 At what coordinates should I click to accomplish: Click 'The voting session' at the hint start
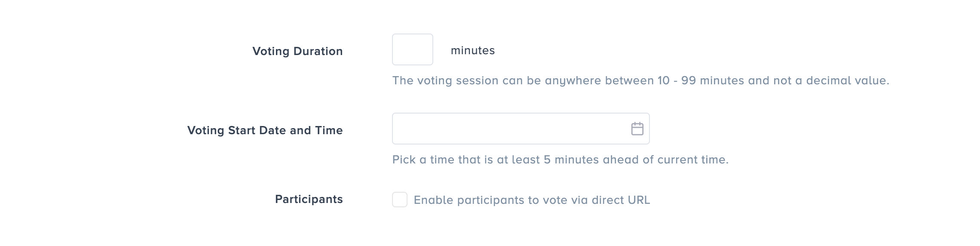pos(444,80)
